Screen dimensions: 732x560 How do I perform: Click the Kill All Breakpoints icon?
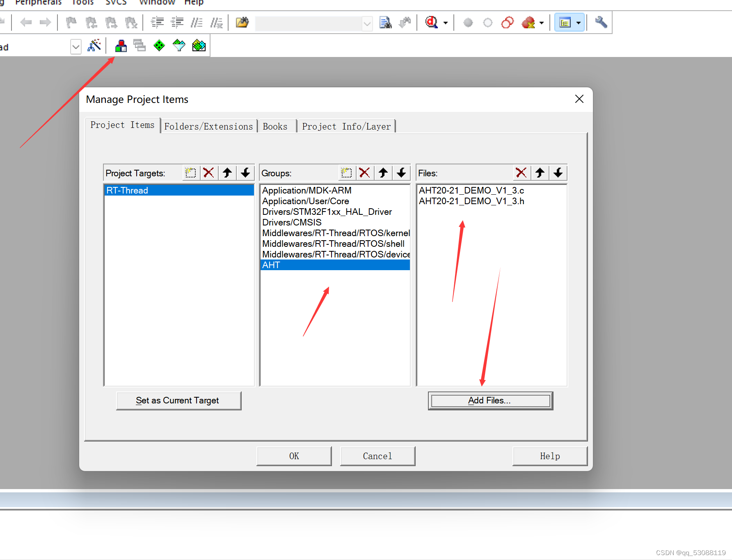[x=528, y=23]
